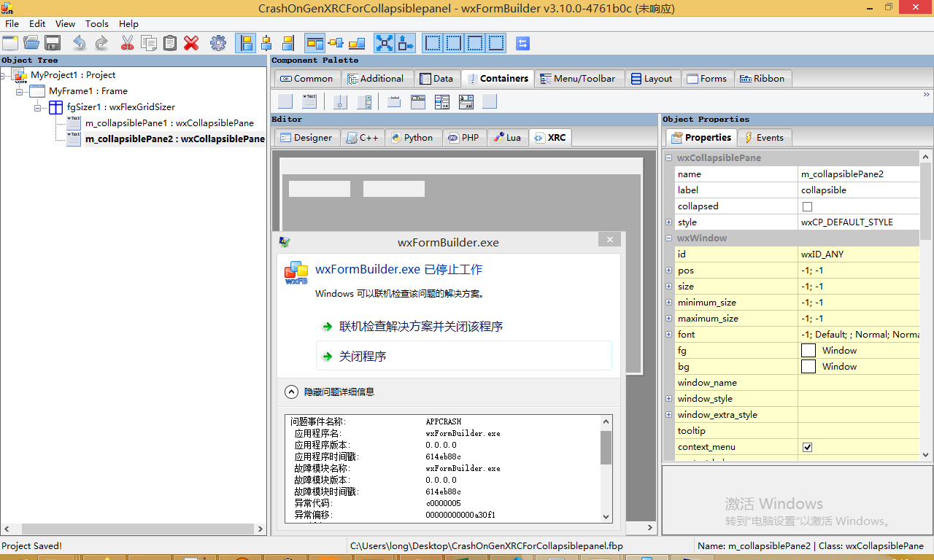The width and height of the screenshot is (934, 560).
Task: Click the Cut toolbar icon
Action: (x=127, y=43)
